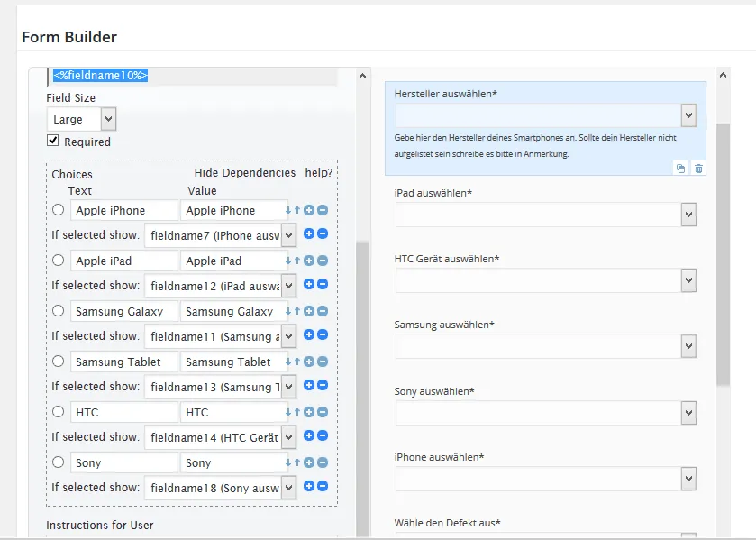The height and width of the screenshot is (540, 756).
Task: Edit Samsung Galaxy value field
Action: click(x=233, y=311)
